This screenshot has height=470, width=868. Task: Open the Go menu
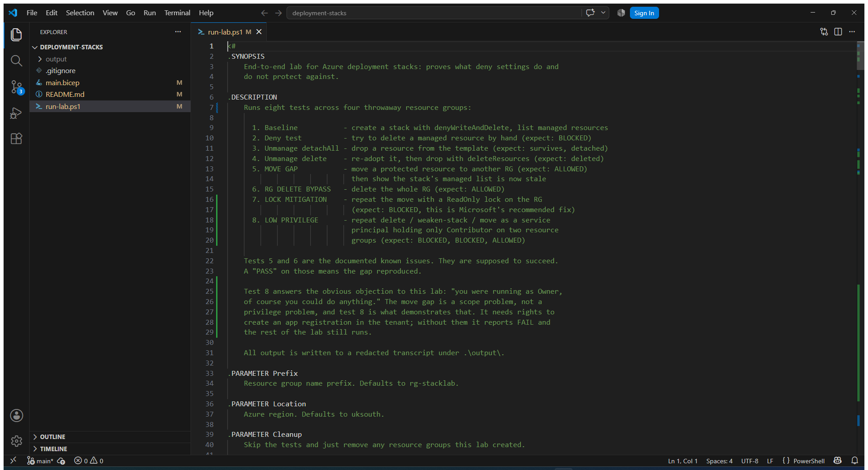click(x=130, y=13)
